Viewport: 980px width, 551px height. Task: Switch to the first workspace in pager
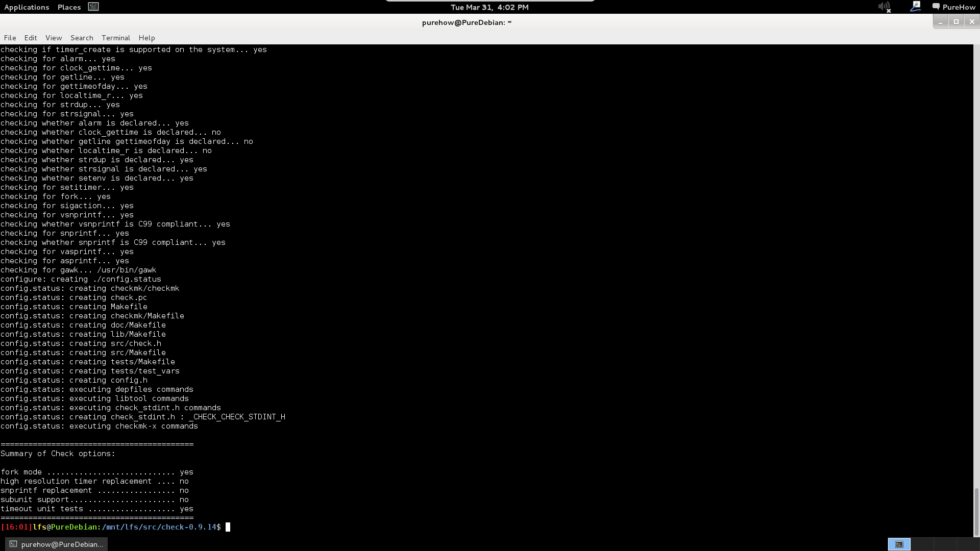[x=899, y=544]
